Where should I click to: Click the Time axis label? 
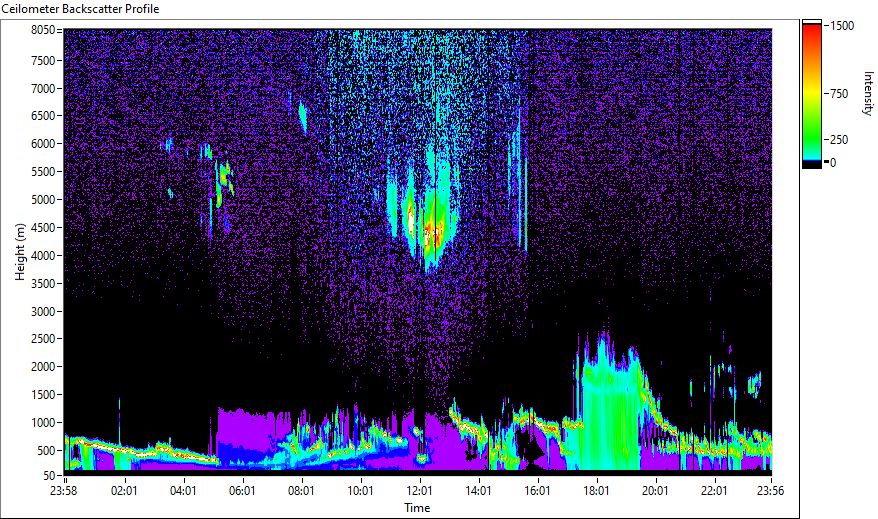point(417,508)
